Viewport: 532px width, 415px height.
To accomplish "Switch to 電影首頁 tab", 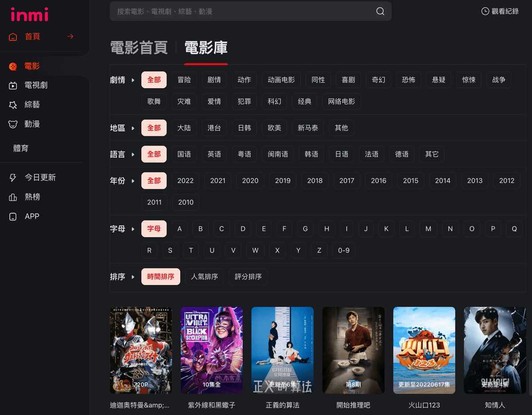I will [x=139, y=47].
